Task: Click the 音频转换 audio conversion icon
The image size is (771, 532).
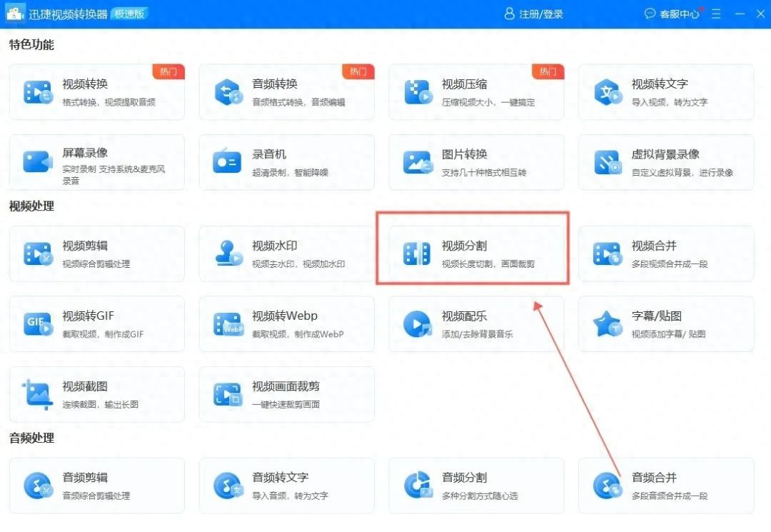Action: click(227, 92)
